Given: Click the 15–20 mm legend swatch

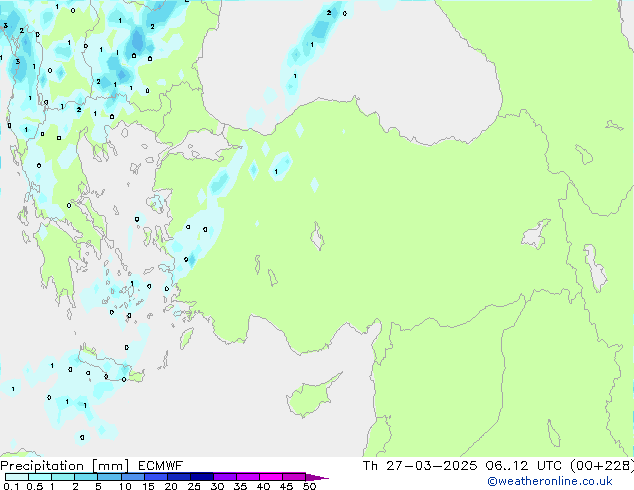Looking at the screenshot, I should pyautogui.click(x=155, y=477).
